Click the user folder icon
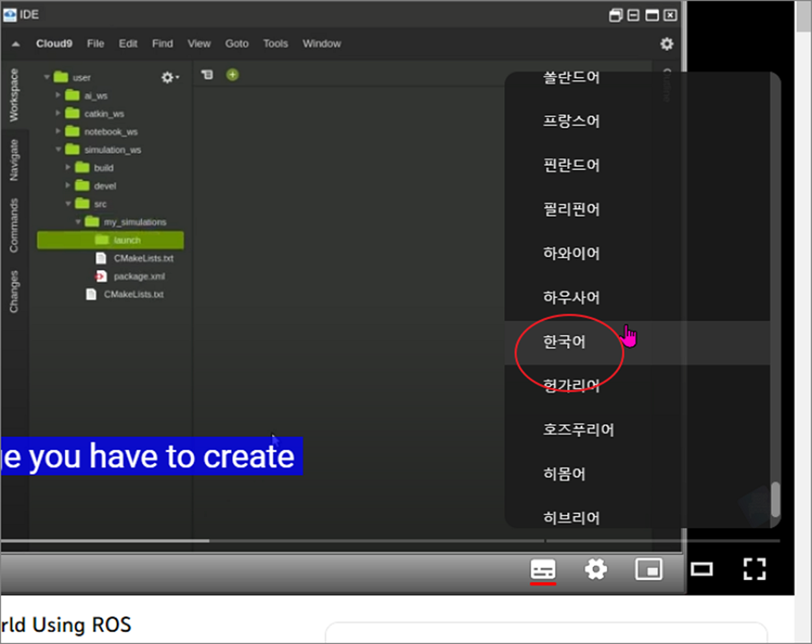The height and width of the screenshot is (644, 812). click(x=61, y=77)
